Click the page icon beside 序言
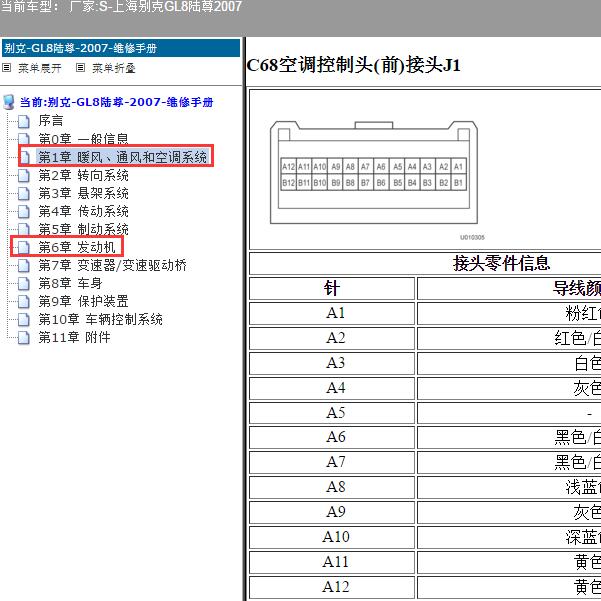601x601 pixels. point(24,121)
